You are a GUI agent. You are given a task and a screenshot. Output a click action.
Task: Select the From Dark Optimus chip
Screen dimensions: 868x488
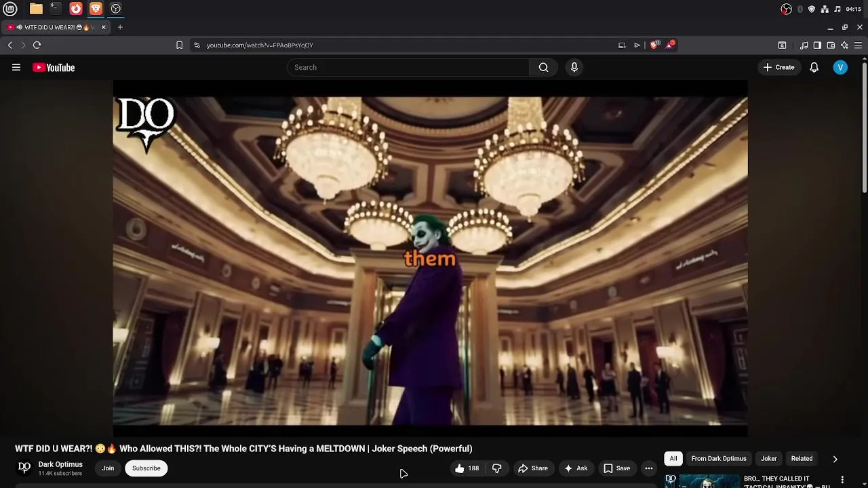point(719,459)
